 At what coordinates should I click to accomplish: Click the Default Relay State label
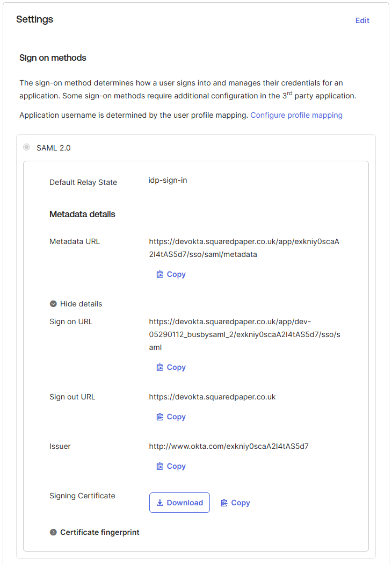coord(83,182)
